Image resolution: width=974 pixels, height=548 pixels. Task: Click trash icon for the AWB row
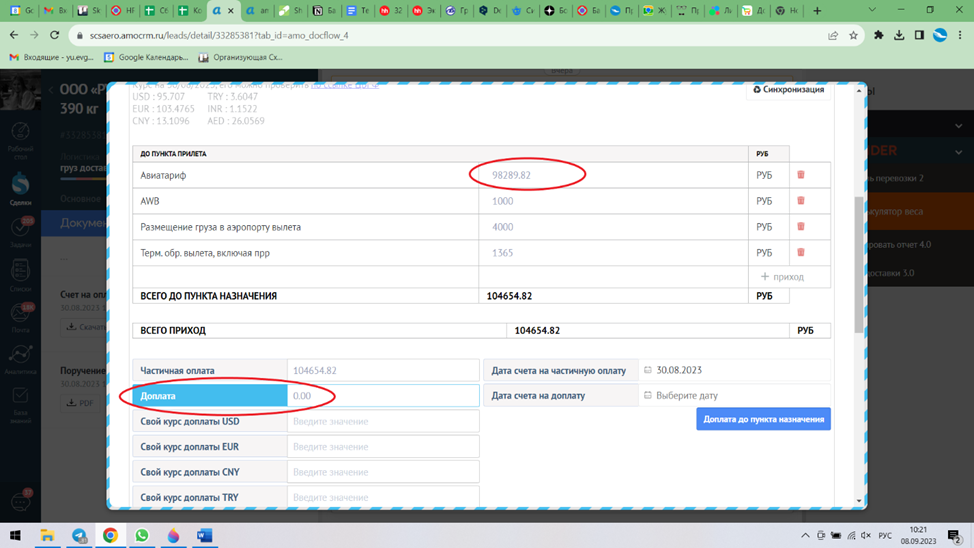[x=800, y=201]
